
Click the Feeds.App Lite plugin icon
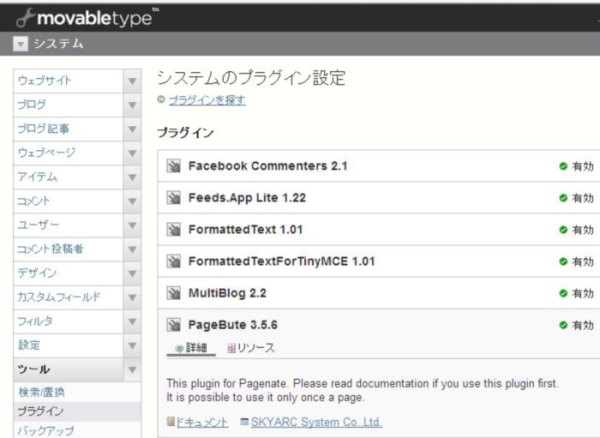tap(174, 198)
